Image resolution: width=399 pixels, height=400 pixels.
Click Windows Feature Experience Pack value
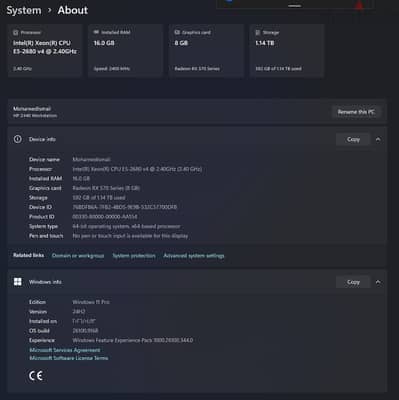[133, 340]
